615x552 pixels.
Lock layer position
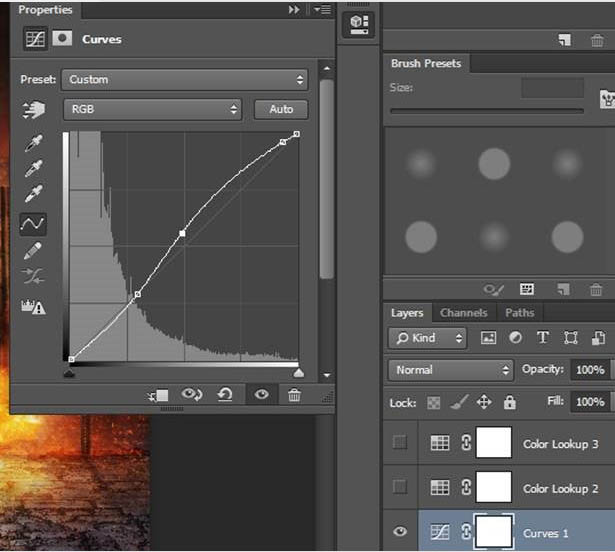pyautogui.click(x=484, y=402)
